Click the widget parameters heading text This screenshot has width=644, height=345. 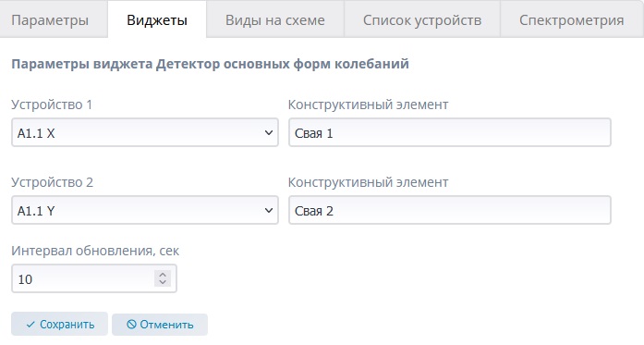click(211, 64)
